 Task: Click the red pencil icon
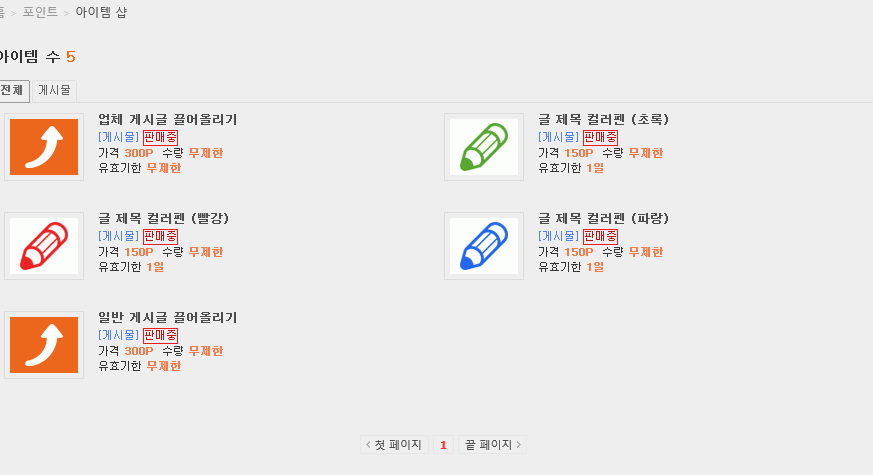click(x=44, y=246)
